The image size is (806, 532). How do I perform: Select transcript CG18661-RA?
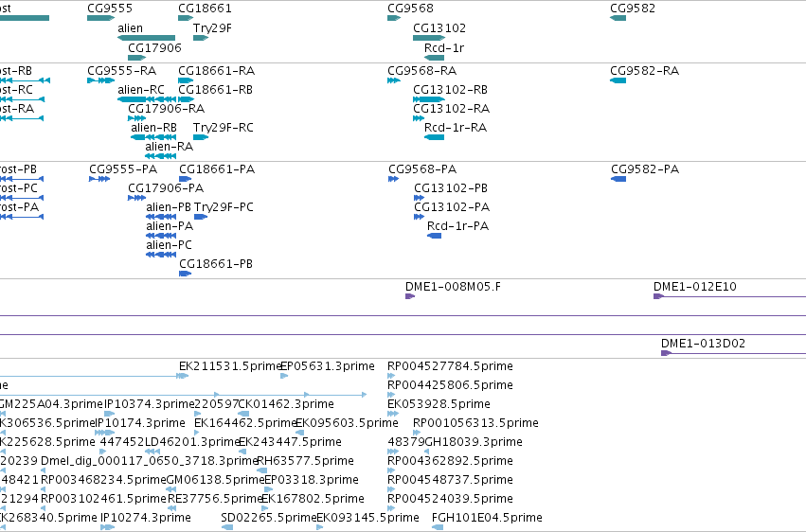point(216,70)
